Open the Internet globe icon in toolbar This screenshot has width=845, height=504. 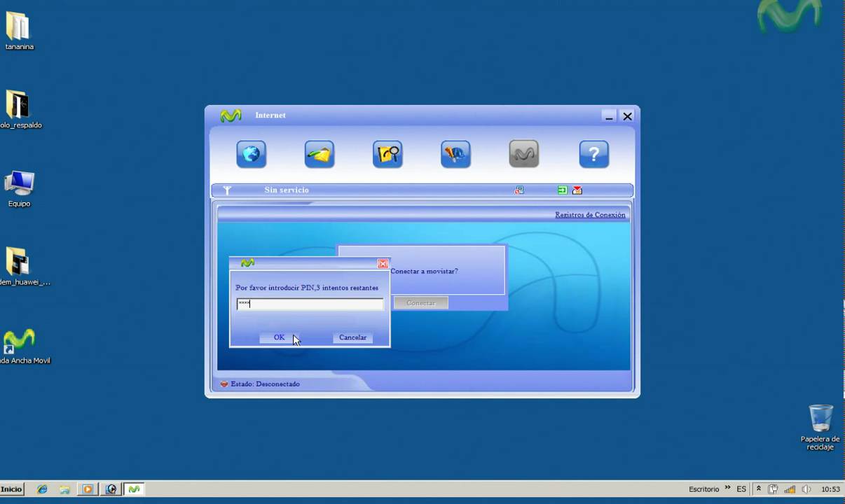251,154
